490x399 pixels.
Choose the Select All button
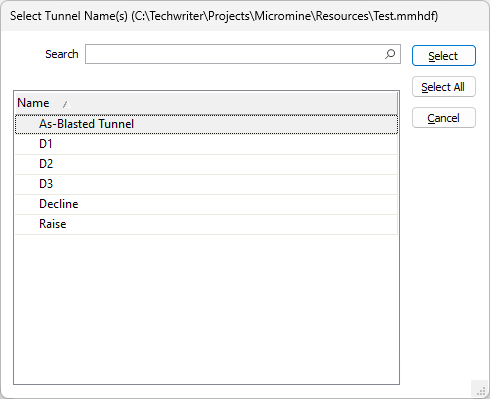tap(444, 87)
